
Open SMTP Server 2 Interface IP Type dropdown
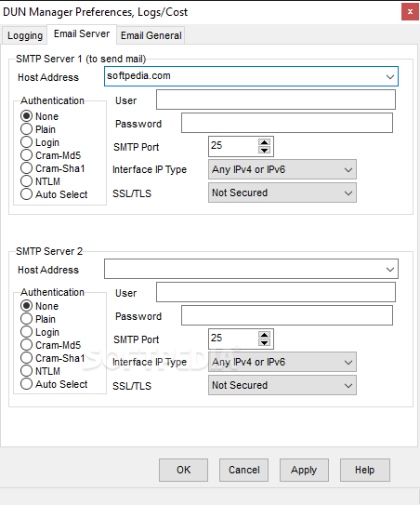coord(282,362)
